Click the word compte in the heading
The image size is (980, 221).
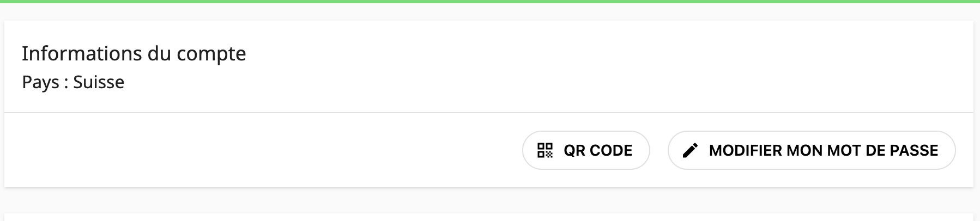coord(211,54)
